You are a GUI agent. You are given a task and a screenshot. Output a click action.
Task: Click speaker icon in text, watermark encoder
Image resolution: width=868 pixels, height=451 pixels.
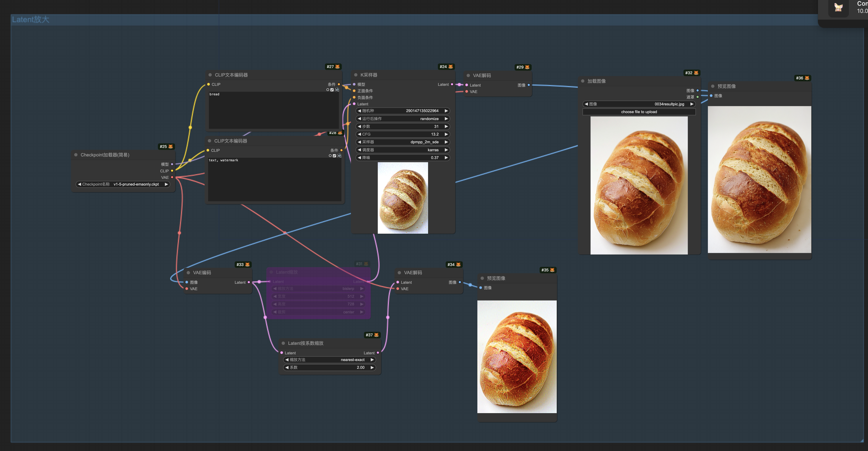(x=339, y=156)
